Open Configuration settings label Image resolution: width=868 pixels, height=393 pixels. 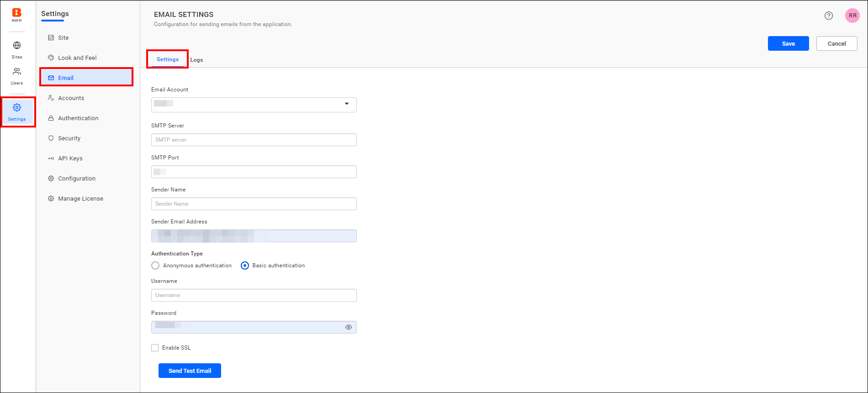pos(77,179)
